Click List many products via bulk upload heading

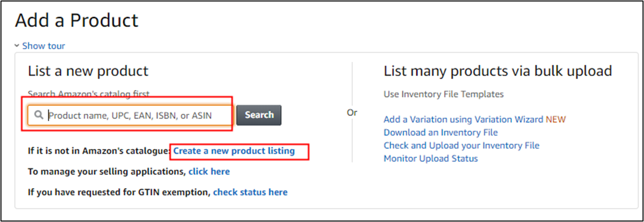tap(497, 71)
